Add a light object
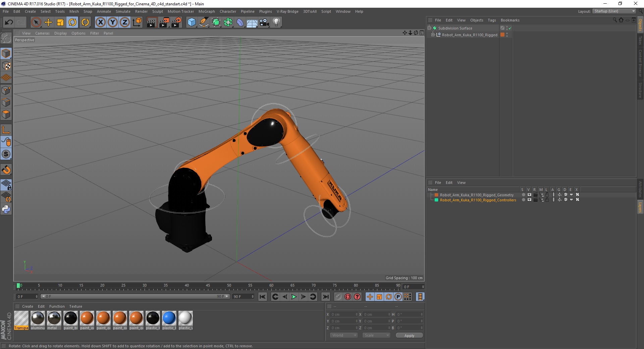644x349 pixels. coord(276,22)
